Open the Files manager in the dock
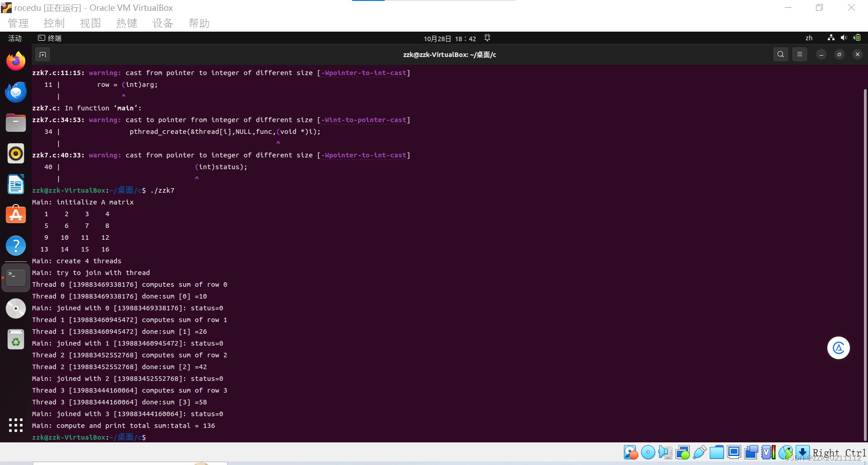868x465 pixels. tap(16, 123)
